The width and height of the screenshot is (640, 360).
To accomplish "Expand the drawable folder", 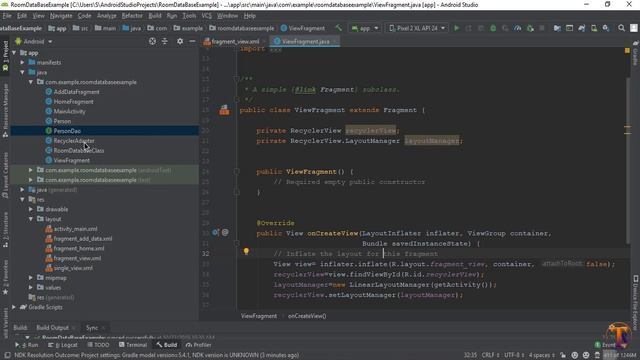I will (31, 209).
